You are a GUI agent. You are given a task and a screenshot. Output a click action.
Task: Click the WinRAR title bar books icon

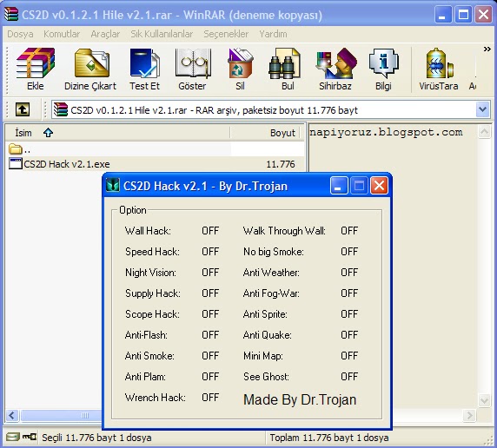[11, 14]
